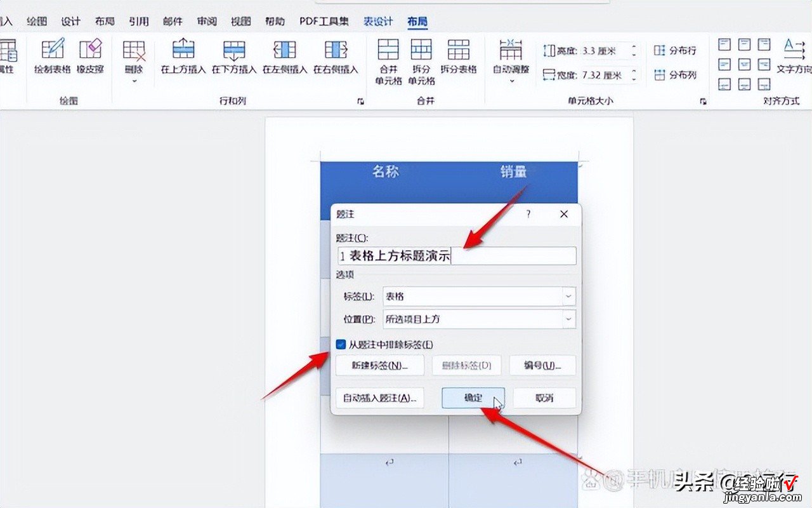The height and width of the screenshot is (508, 812).
Task: Align cell text middle left
Action: 724,64
